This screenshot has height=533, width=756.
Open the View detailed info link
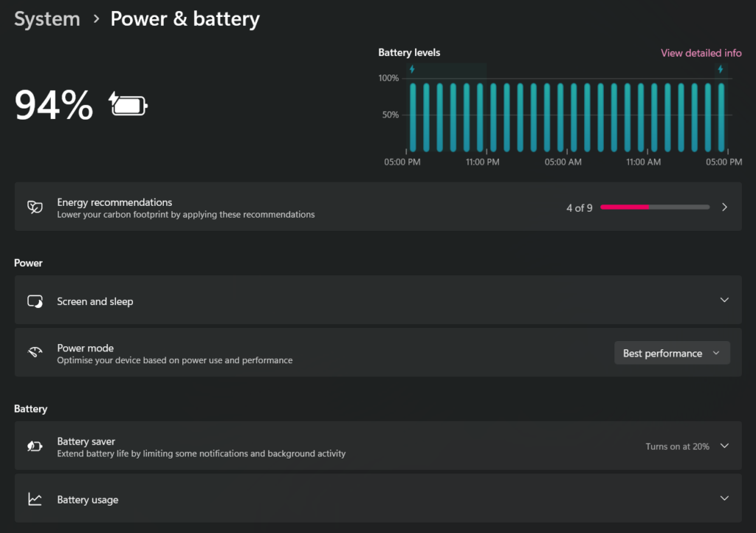tap(701, 53)
